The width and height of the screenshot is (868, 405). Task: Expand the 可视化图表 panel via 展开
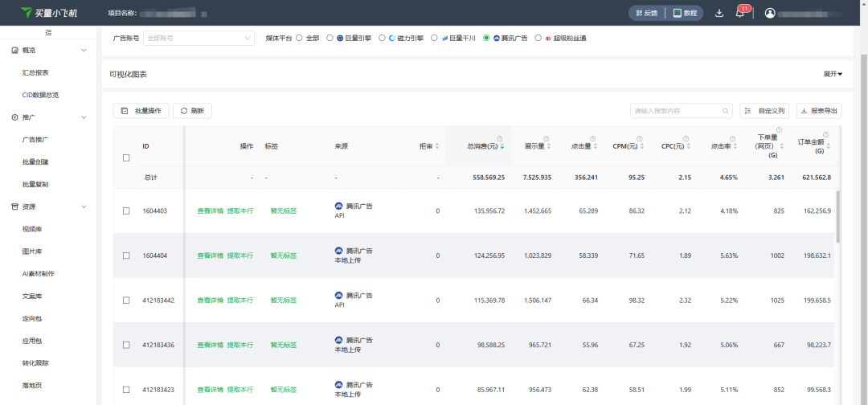[833, 74]
